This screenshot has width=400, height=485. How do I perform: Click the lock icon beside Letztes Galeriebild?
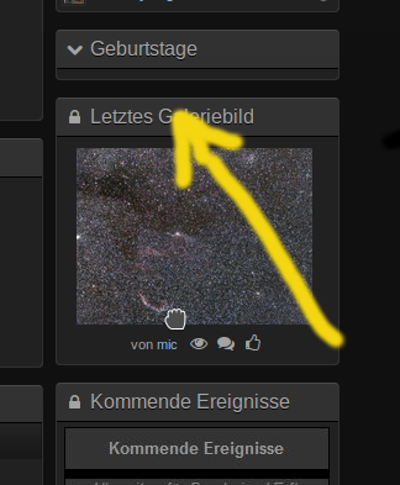74,117
